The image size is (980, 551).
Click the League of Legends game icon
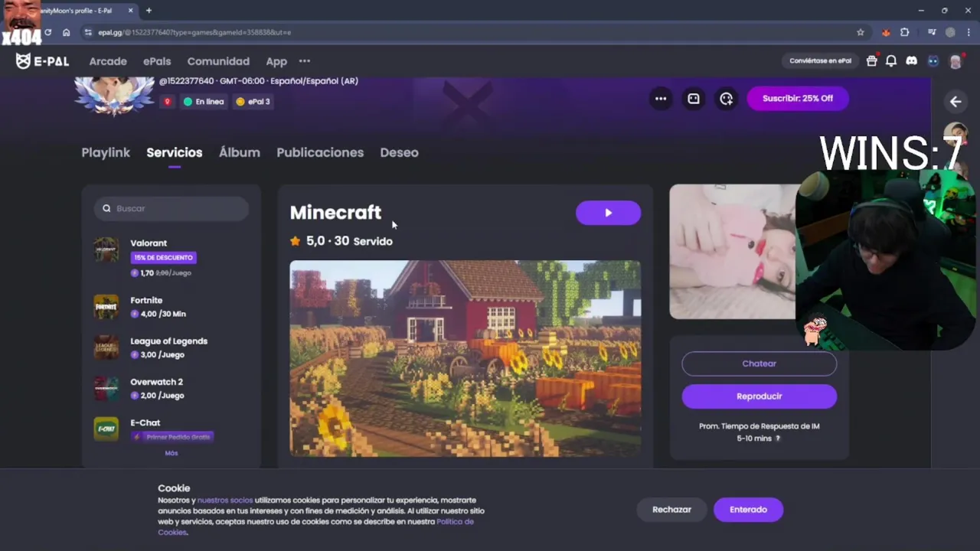pyautogui.click(x=106, y=347)
